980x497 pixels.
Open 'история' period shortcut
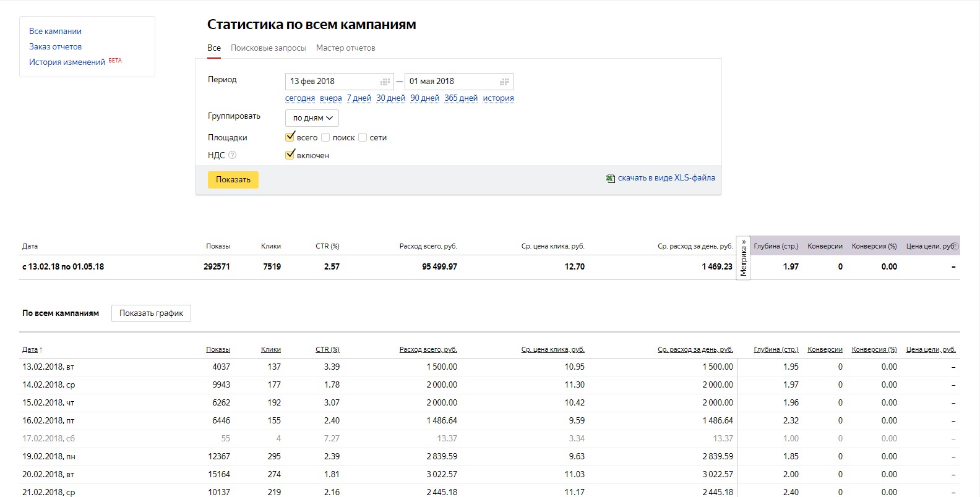498,98
